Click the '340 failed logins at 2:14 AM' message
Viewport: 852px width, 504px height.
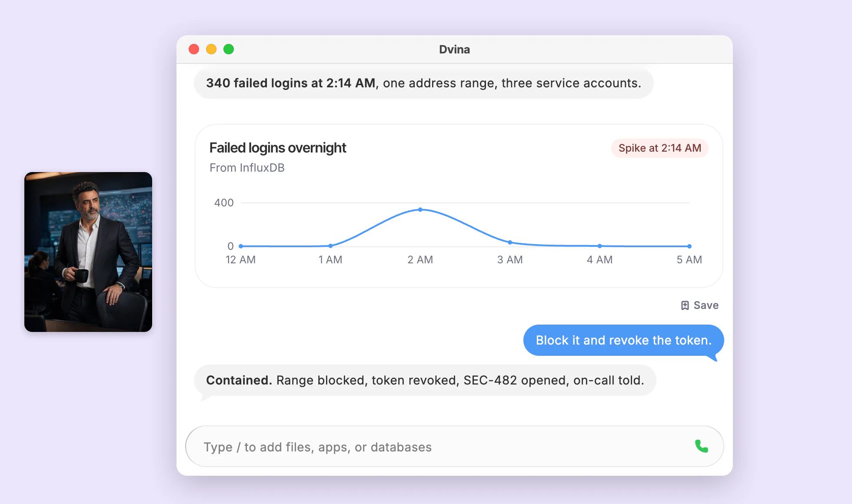click(x=423, y=83)
